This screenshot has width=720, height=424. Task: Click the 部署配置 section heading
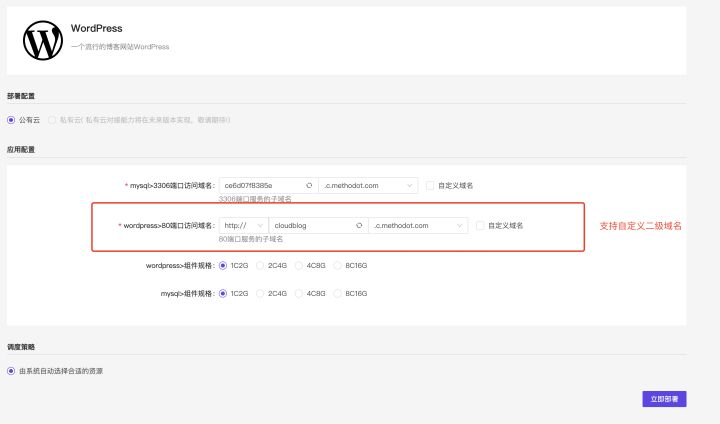click(21, 96)
